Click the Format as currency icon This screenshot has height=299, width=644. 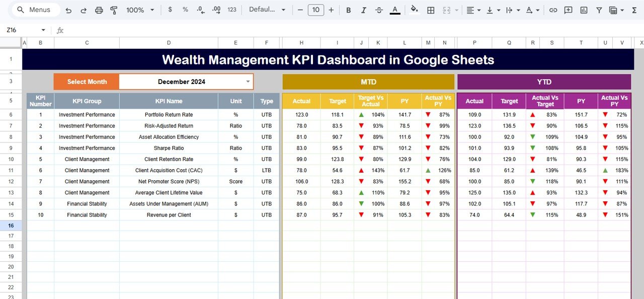pos(170,10)
